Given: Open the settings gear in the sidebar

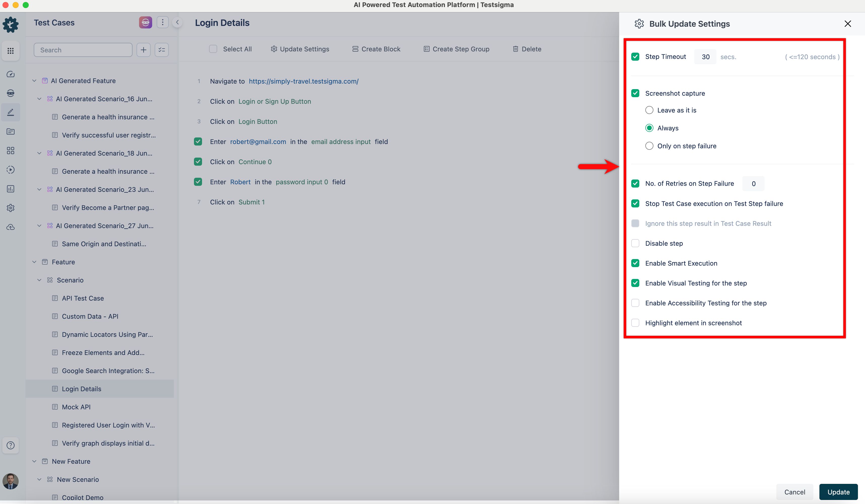Looking at the screenshot, I should (11, 208).
